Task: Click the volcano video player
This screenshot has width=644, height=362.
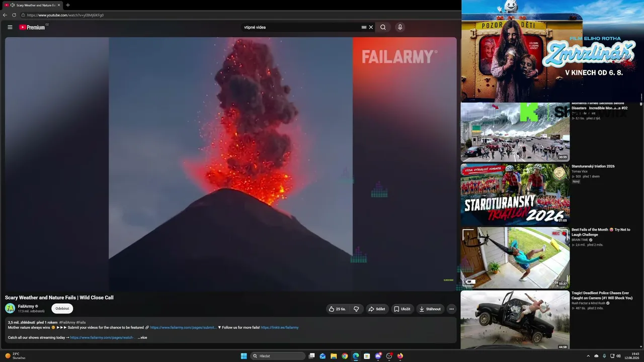Action: point(231,164)
